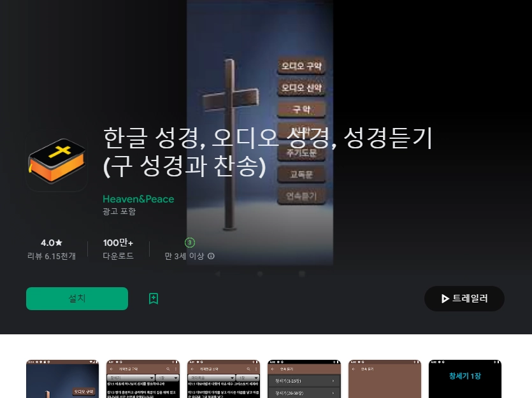This screenshot has width=532, height=398.
Task: Open sixth screenshot titled 창세기 1장
Action: point(465,379)
